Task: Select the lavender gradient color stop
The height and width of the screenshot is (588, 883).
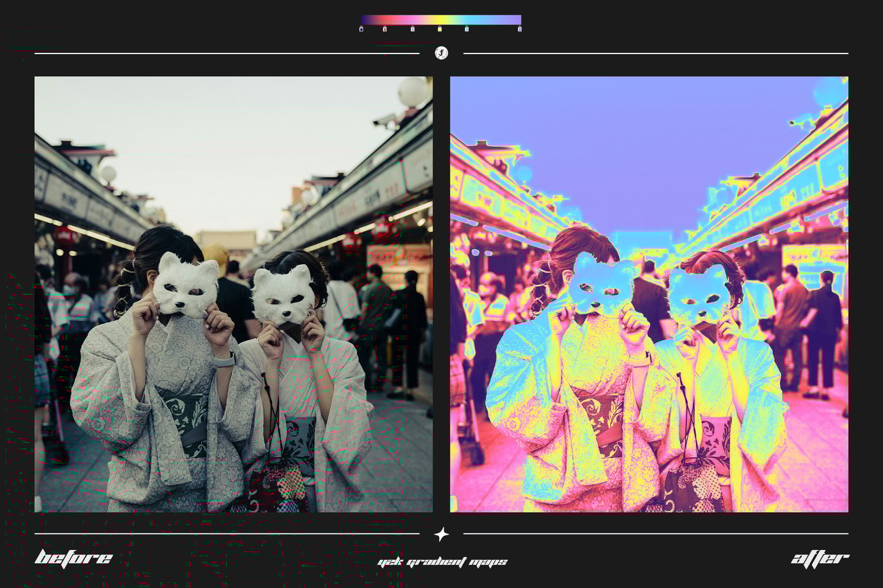Action: [412, 29]
